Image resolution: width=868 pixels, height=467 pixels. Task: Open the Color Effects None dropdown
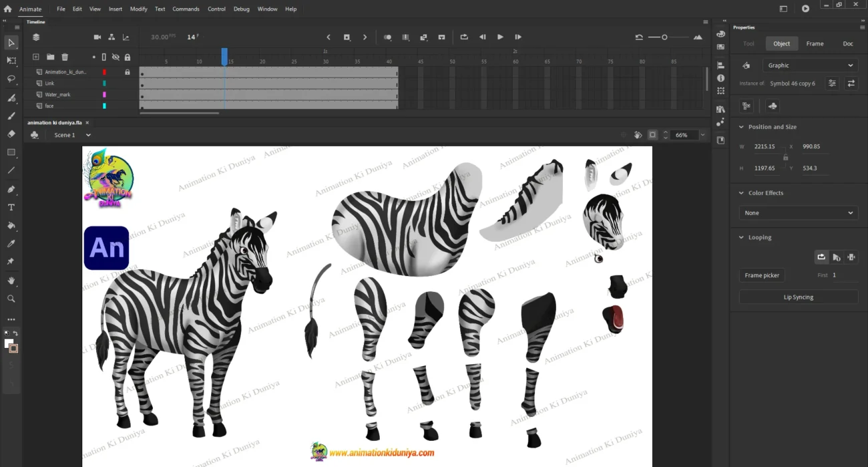pos(798,213)
